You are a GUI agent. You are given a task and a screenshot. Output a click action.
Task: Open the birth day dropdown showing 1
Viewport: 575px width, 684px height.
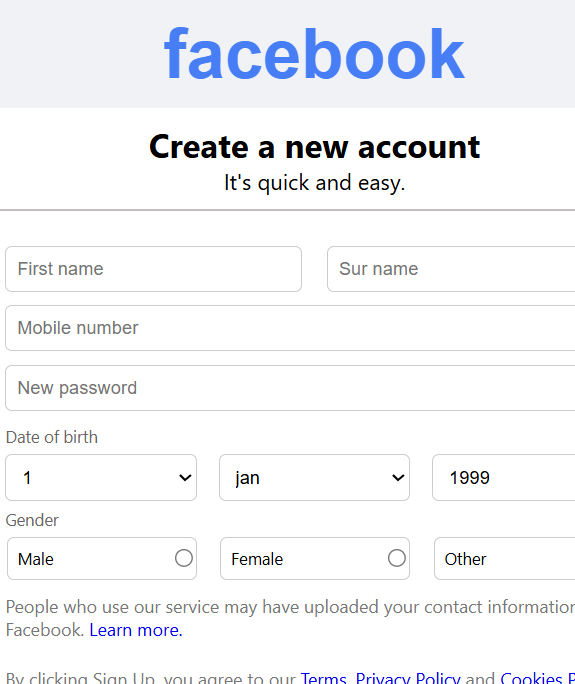tap(101, 477)
